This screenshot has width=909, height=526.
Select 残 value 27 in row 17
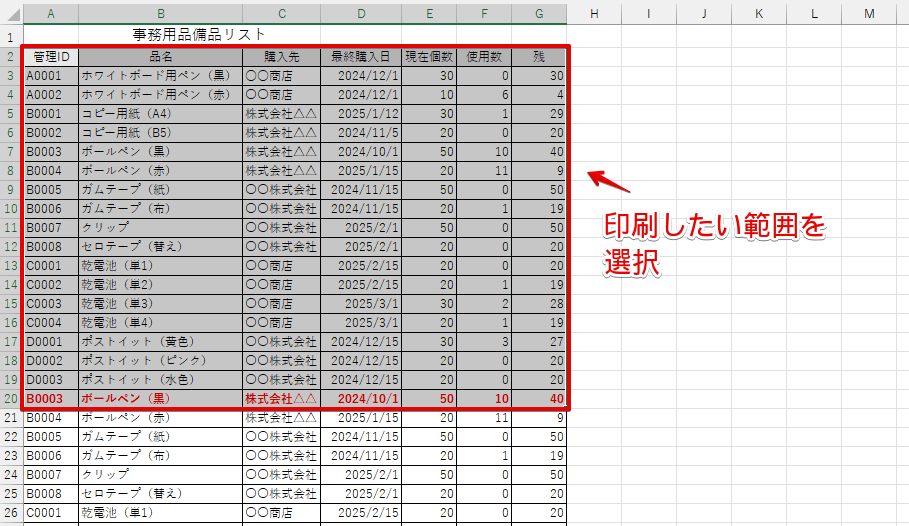[539, 342]
